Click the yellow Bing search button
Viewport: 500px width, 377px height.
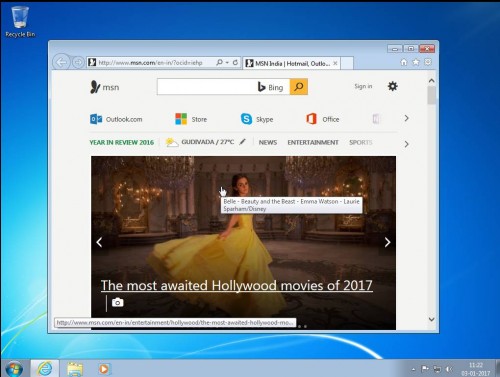299,87
